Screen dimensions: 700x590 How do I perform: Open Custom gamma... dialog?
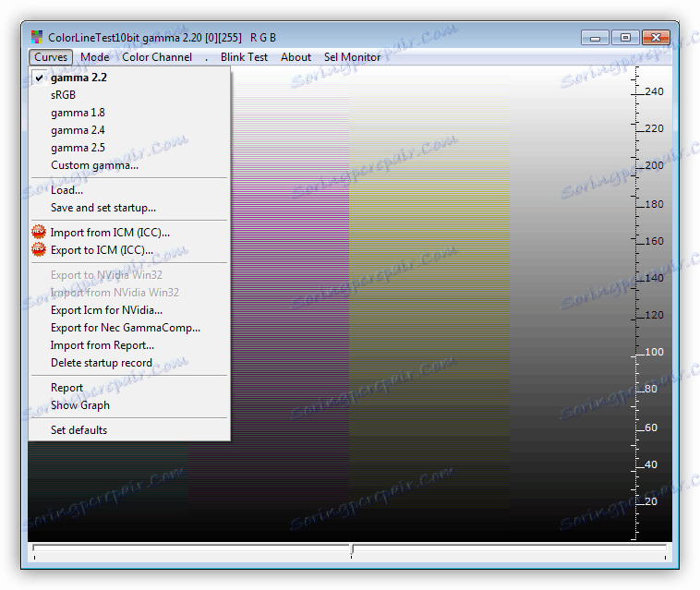click(x=129, y=165)
